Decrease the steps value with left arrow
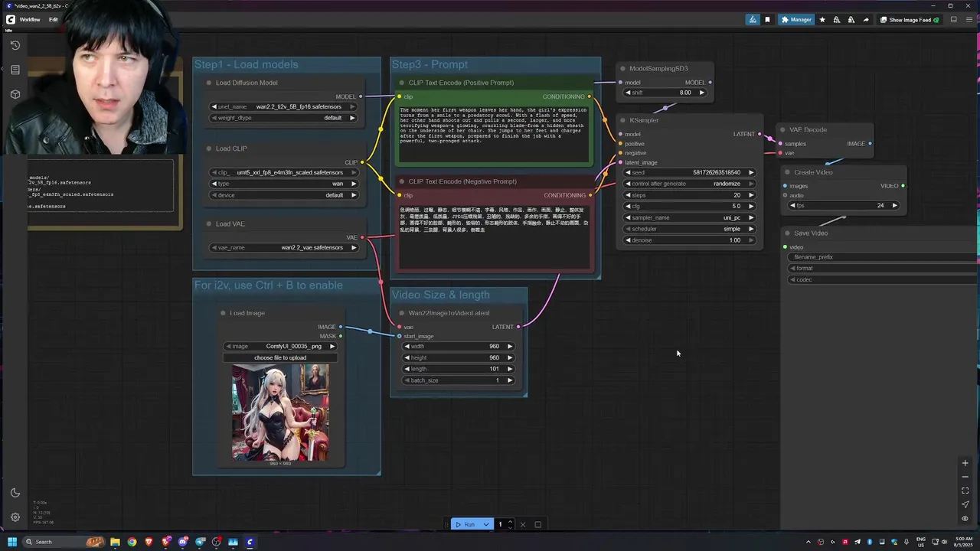 628,195
